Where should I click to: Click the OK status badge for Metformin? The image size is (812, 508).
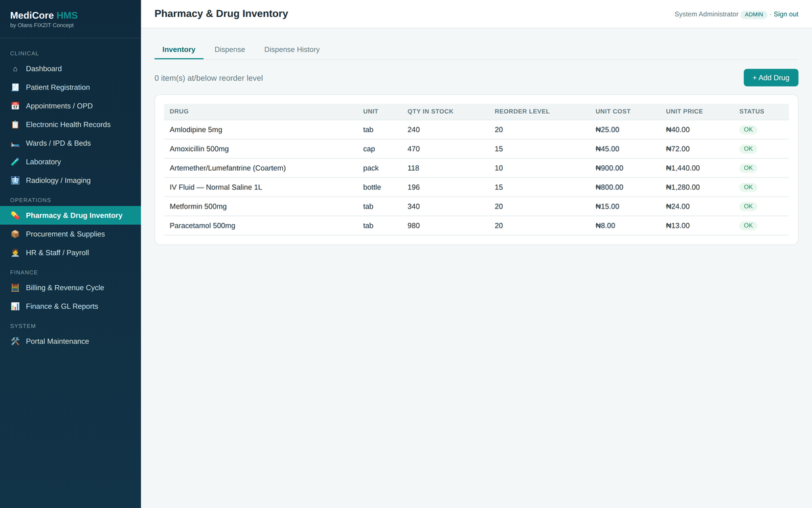click(x=748, y=207)
